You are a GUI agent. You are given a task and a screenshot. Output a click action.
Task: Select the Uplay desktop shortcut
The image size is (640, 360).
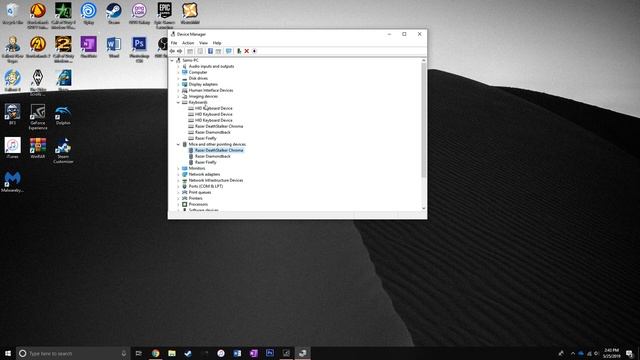point(89,14)
